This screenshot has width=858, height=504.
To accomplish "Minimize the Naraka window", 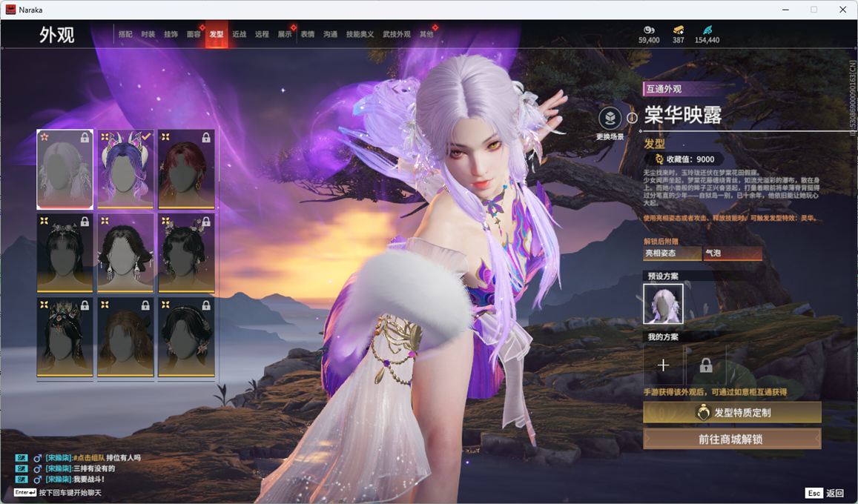I will 786,10.
